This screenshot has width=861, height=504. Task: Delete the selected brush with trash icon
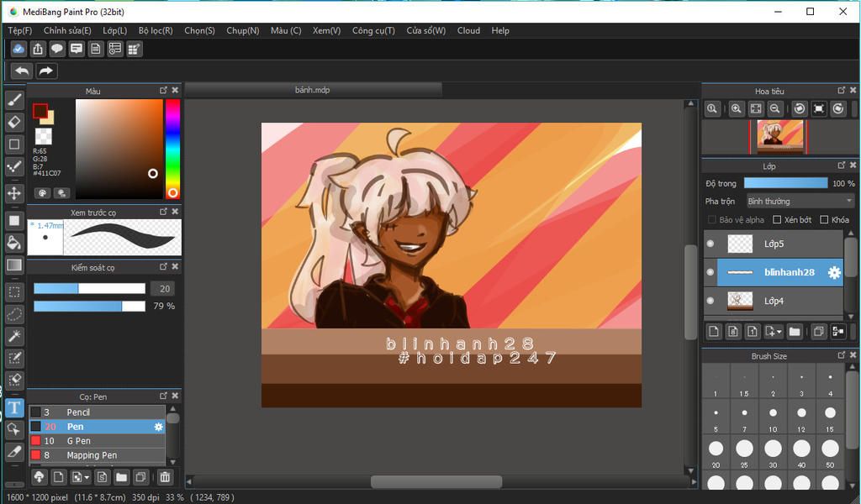click(165, 477)
